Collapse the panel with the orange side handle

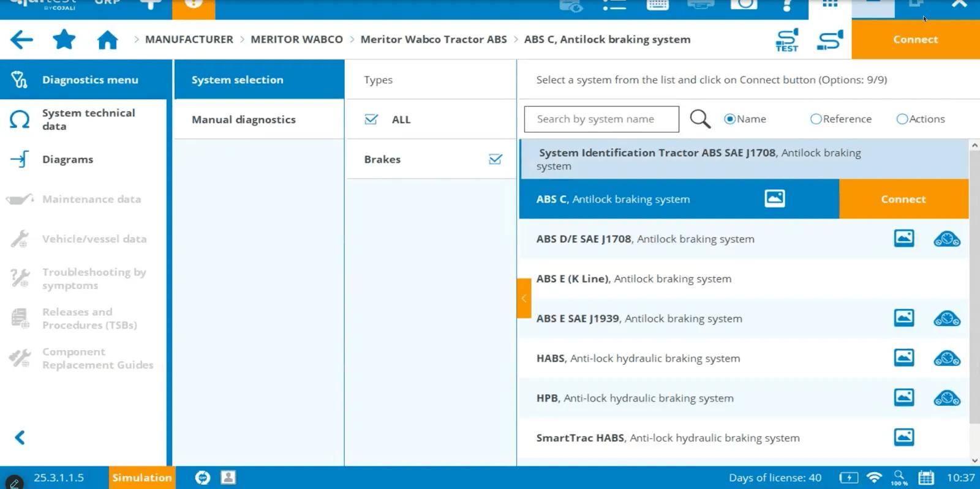[524, 298]
